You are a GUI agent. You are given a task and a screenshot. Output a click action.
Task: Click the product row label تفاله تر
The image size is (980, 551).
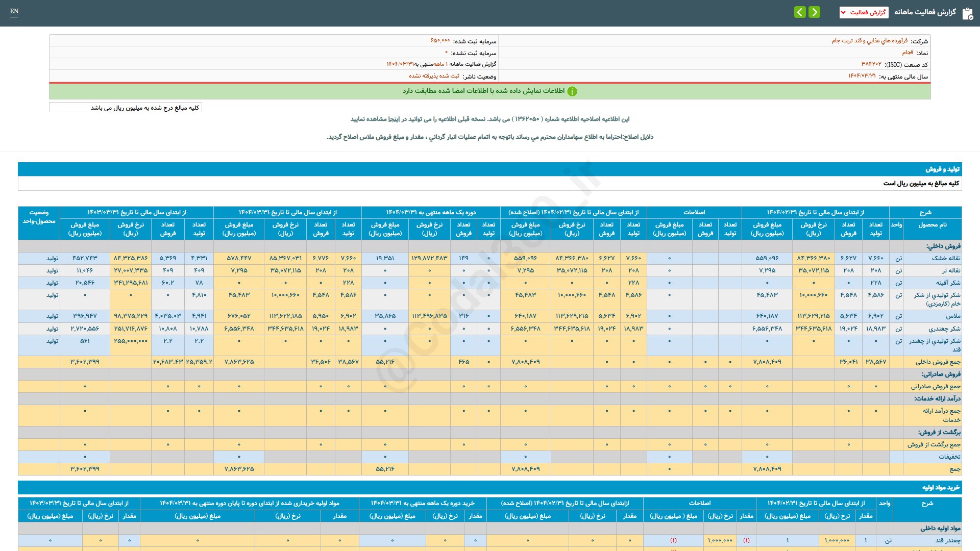951,270
